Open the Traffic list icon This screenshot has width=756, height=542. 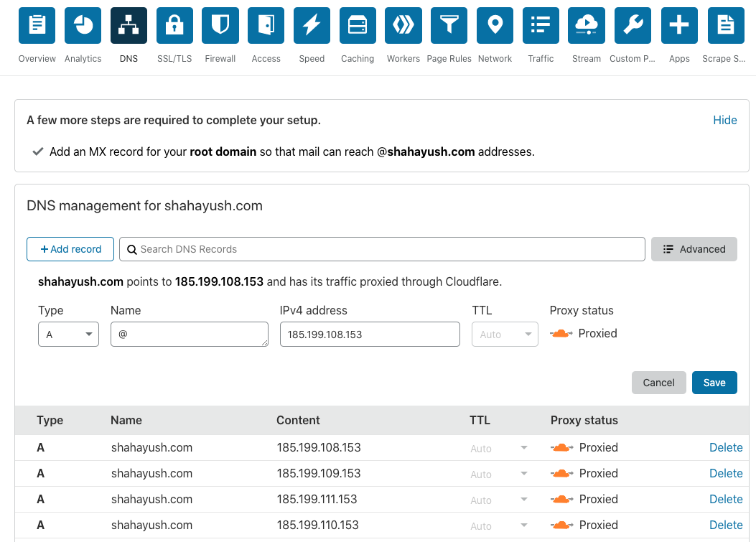click(x=541, y=26)
